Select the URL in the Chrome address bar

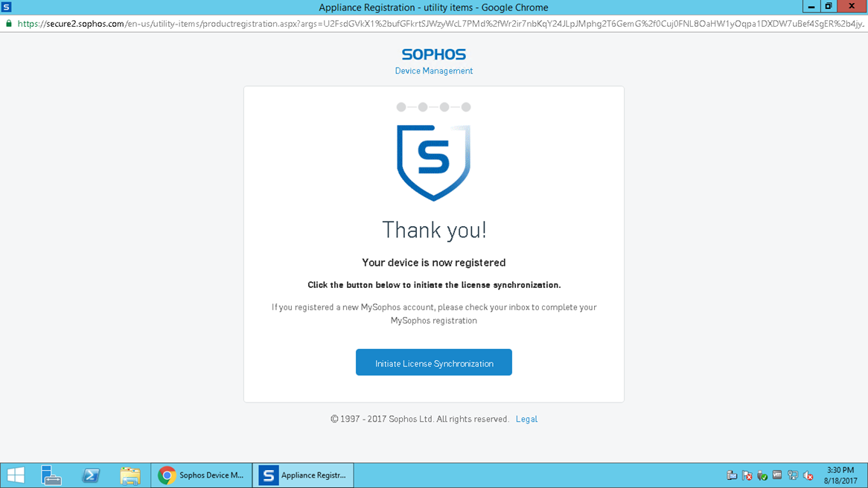coord(440,24)
